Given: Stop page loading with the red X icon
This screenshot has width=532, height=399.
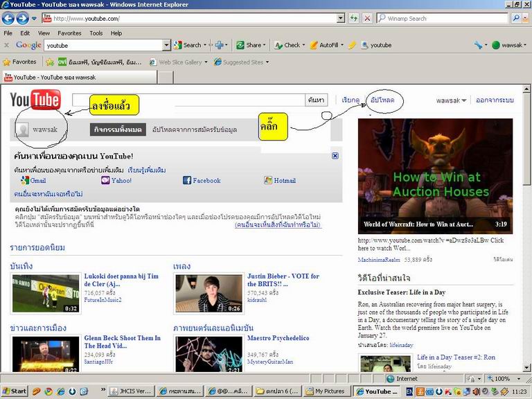Looking at the screenshot, I should tap(367, 18).
